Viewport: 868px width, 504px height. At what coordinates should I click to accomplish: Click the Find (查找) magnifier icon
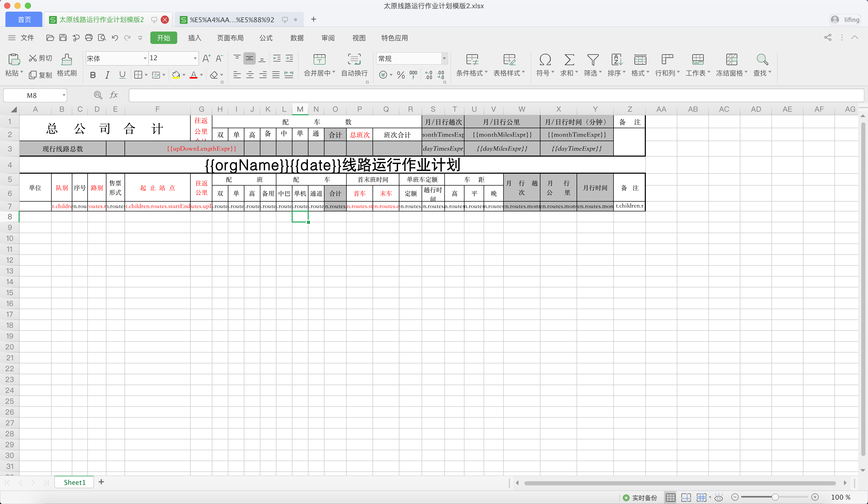(x=762, y=60)
